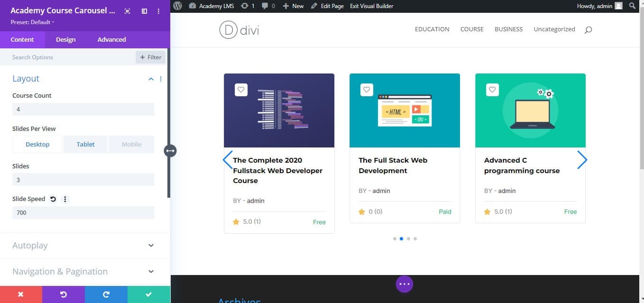Click the WordPress logo in the admin bar
Viewport: 644px width, 303px height.
[177, 6]
